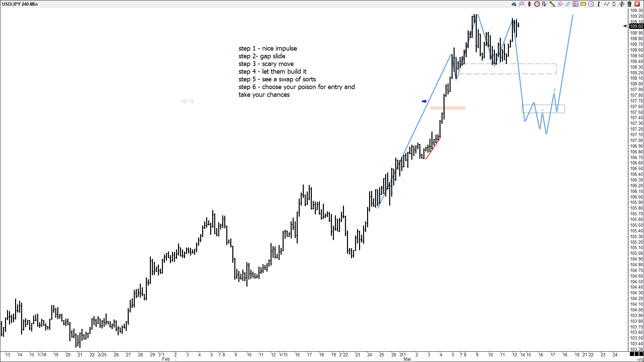Click the checklist properties icon
The height and width of the screenshot is (362, 644).
click(x=544, y=4)
